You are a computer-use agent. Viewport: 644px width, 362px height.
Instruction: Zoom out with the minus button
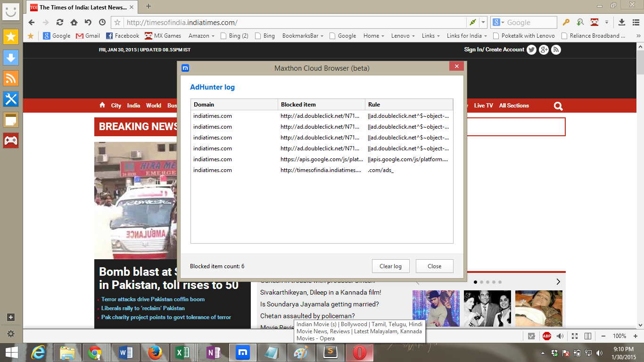coord(603,336)
